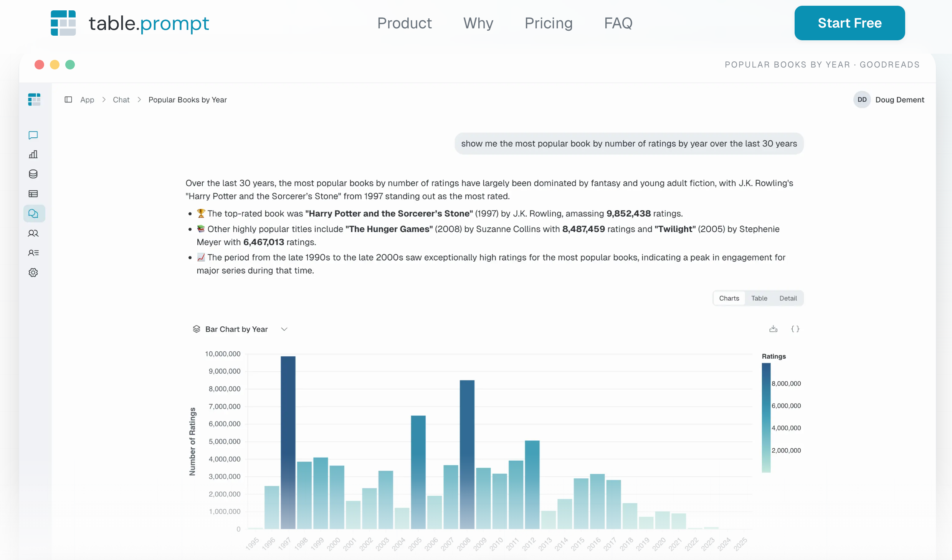
Task: Open the table rows icon in sidebar
Action: click(x=33, y=194)
